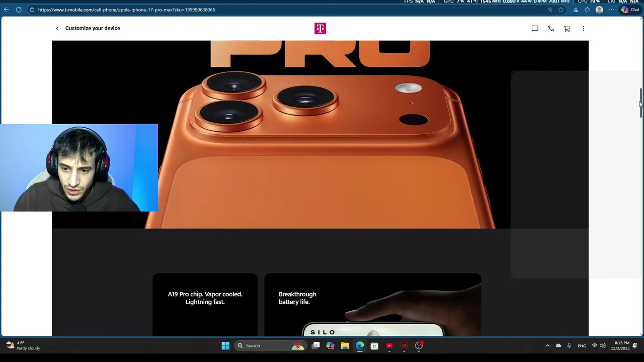
Task: Open the clock showing 8:15 PM
Action: [620, 345]
